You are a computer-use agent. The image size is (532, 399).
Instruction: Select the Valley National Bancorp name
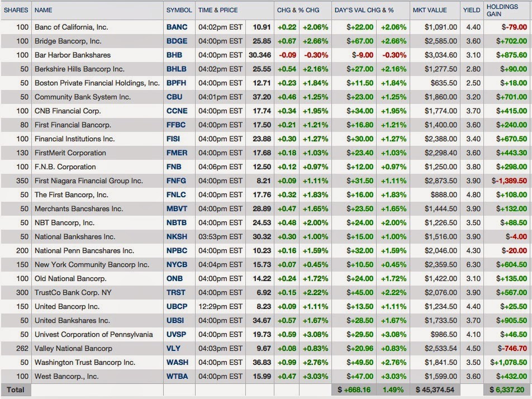[73, 348]
